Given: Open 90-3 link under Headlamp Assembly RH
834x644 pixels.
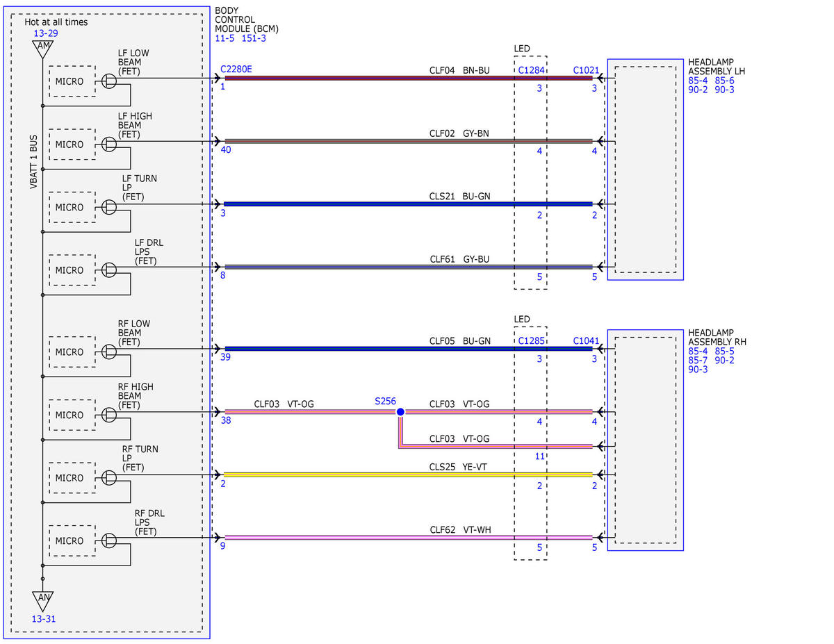Looking at the screenshot, I should click(x=698, y=369).
